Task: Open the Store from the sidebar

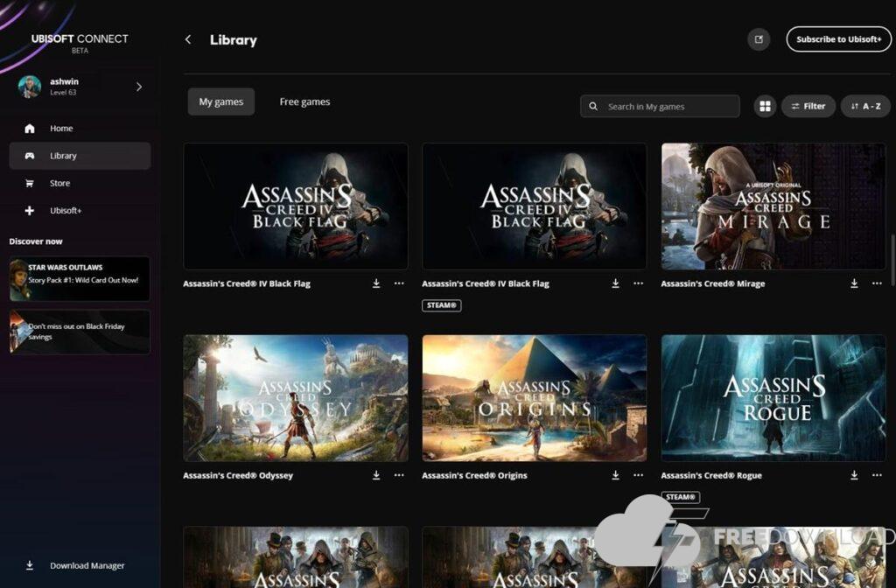Action: coord(59,184)
